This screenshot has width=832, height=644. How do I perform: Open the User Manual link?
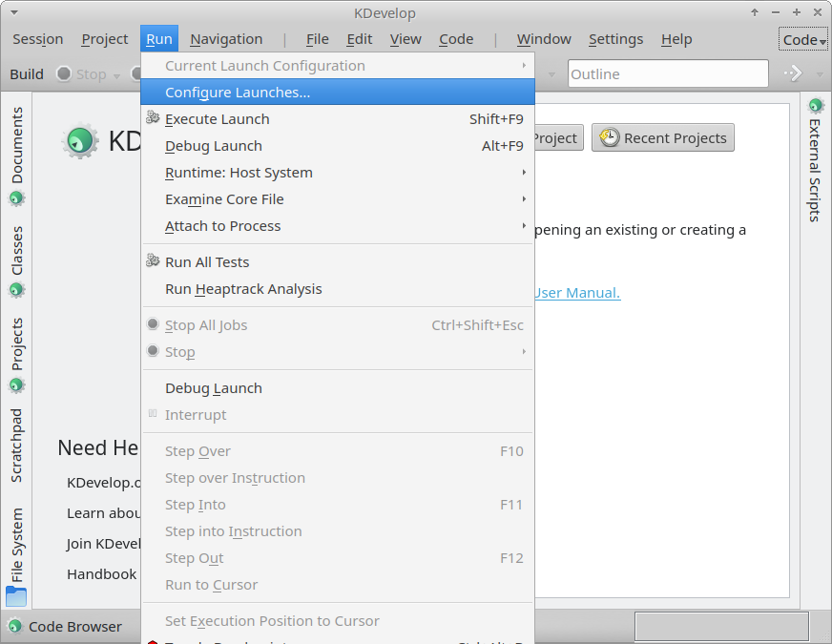coord(577,293)
